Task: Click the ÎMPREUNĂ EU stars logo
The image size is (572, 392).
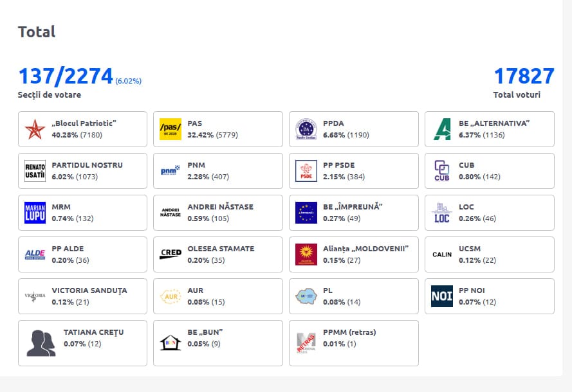Action: click(306, 213)
